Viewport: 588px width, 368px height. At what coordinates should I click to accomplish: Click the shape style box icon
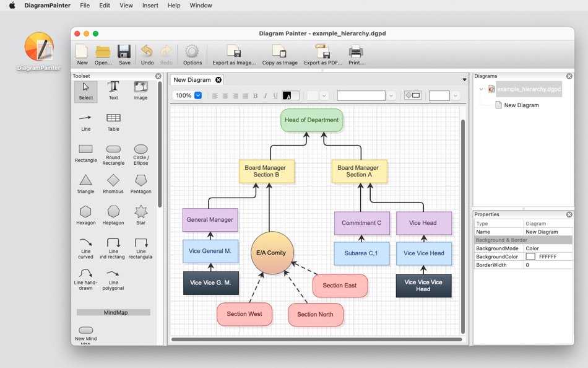click(412, 95)
